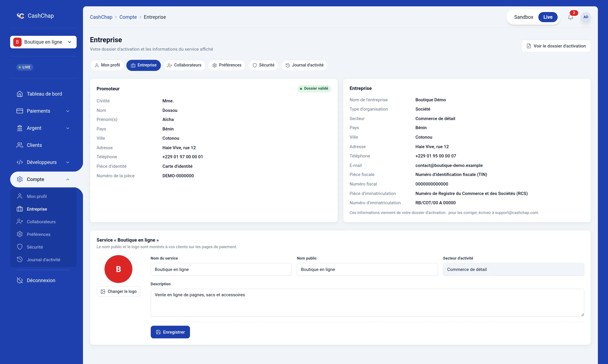Screen dimensions: 608x364
Task: Click the gear icon in Préférences tab
Action: click(x=214, y=65)
